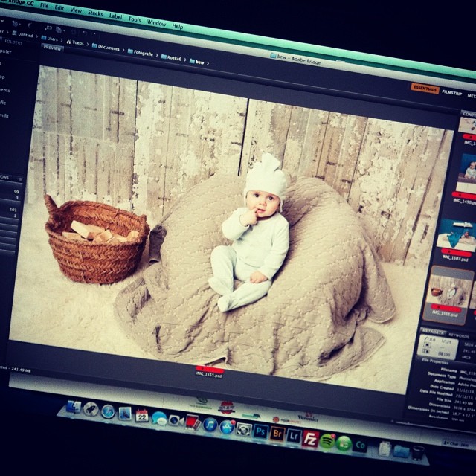The width and height of the screenshot is (476, 476).
Task: Open Calendar showing 22 in Dock
Action: click(142, 416)
